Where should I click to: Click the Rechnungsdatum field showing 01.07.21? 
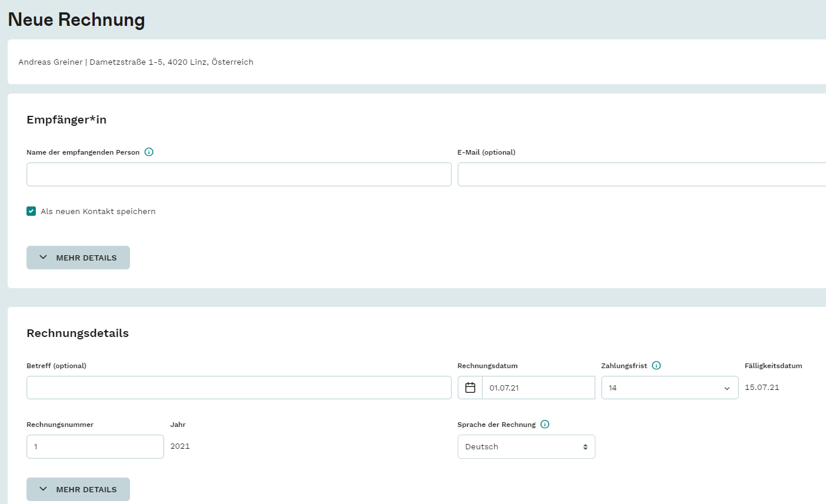point(538,388)
